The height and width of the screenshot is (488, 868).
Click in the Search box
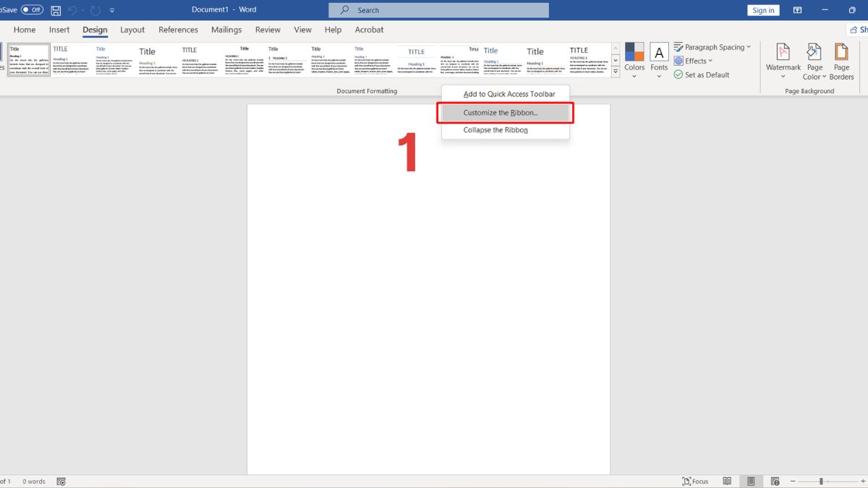[438, 10]
